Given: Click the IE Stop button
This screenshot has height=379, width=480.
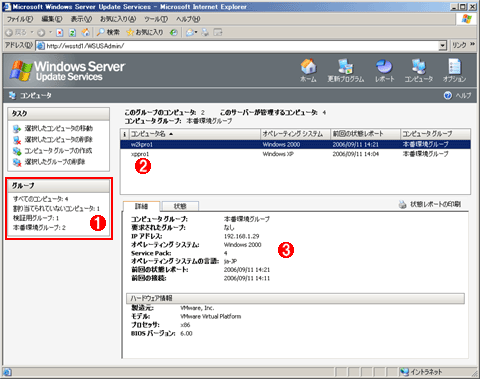Looking at the screenshot, I should pyautogui.click(x=60, y=32).
